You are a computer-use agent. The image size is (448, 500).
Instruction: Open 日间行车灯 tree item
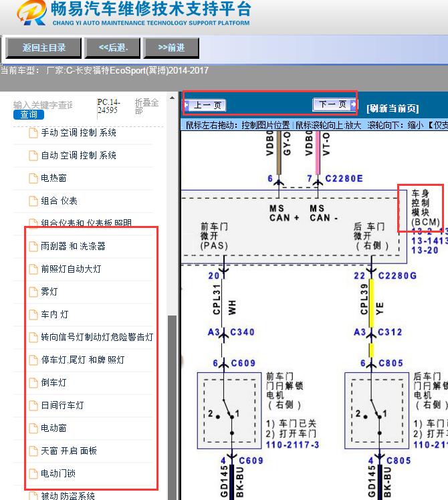click(x=62, y=405)
